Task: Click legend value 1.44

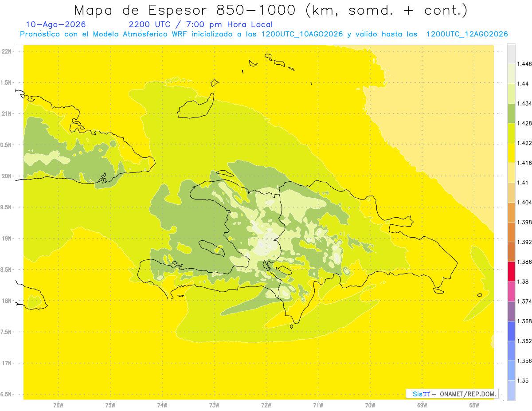Action: click(522, 84)
